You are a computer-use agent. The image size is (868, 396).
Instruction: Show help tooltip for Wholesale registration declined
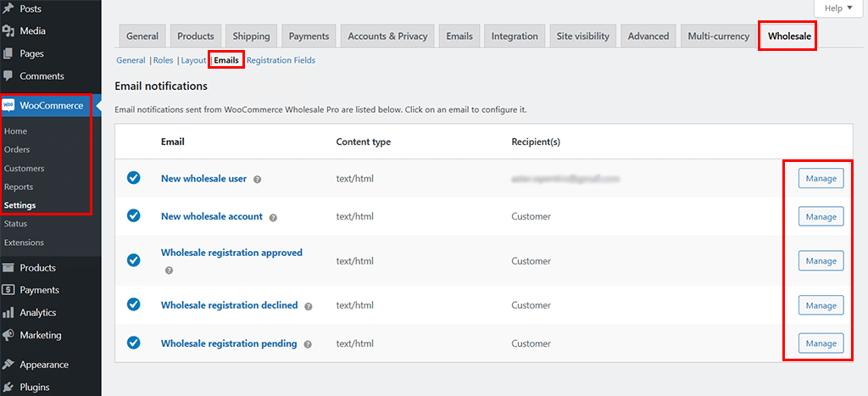(309, 306)
